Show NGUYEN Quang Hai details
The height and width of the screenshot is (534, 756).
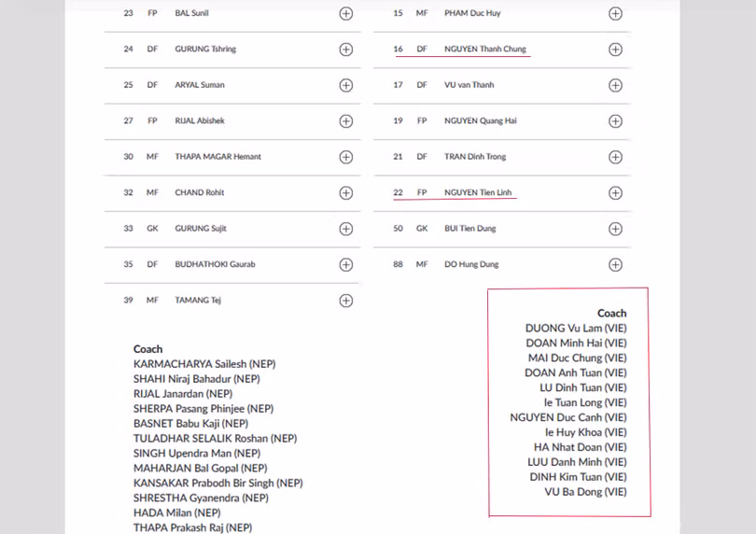(x=615, y=121)
